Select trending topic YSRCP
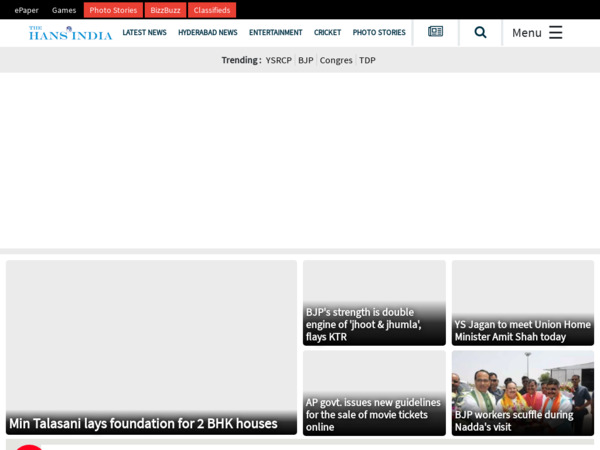Screen dimensions: 600x450 [279, 60]
